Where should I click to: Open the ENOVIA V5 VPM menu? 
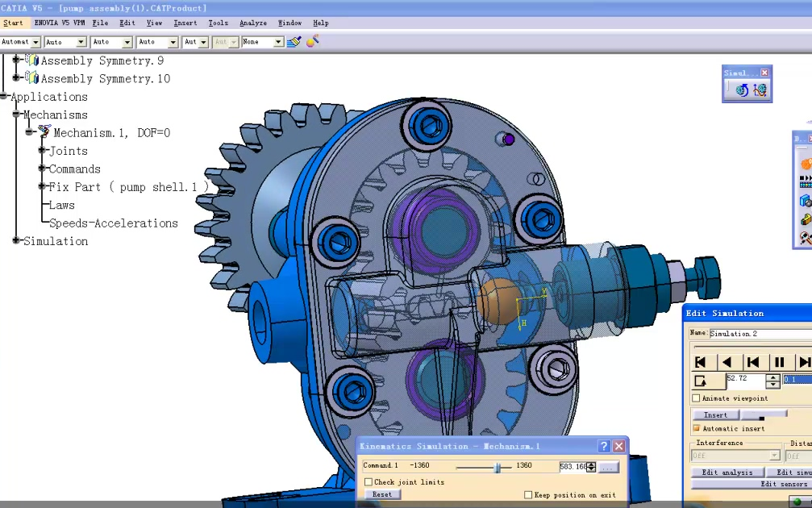[x=60, y=23]
